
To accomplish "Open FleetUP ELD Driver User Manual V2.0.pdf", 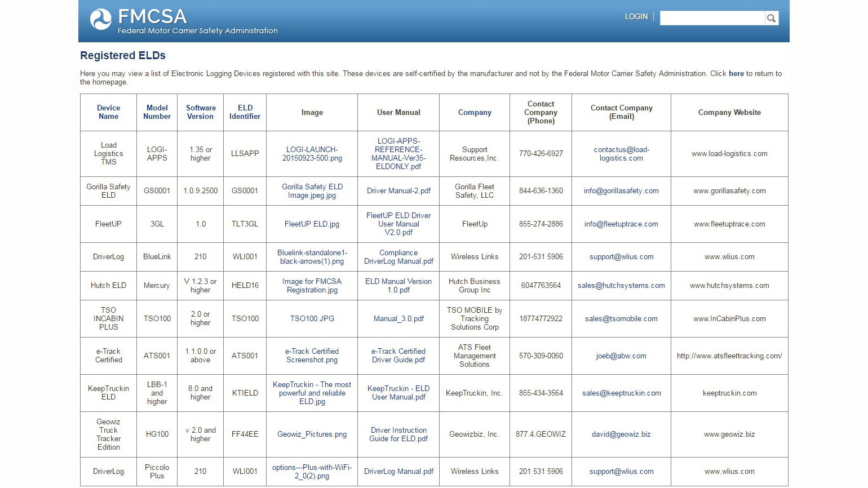I will click(x=398, y=224).
